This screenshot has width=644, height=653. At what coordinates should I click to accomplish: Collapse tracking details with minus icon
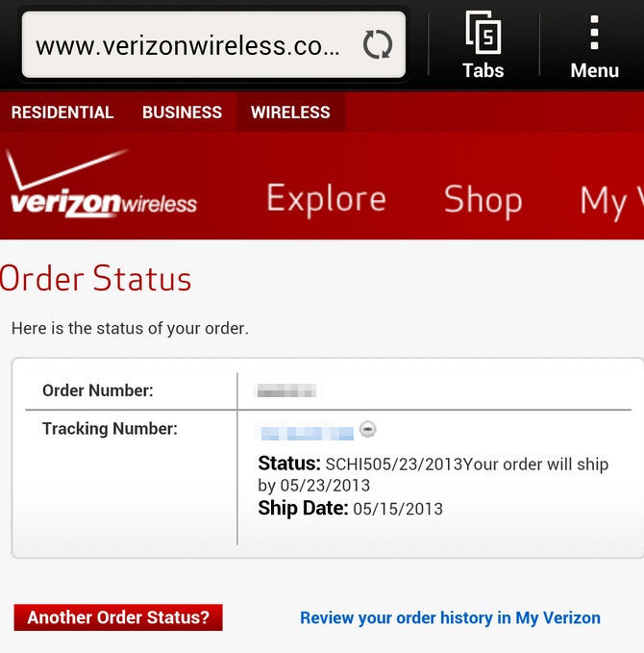[367, 429]
